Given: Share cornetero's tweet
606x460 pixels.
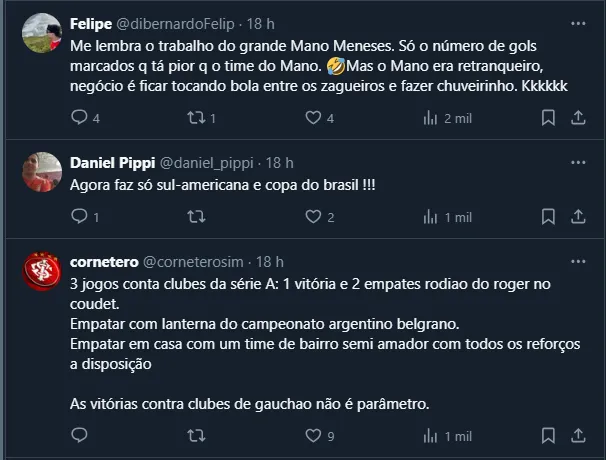Looking at the screenshot, I should tap(577, 436).
